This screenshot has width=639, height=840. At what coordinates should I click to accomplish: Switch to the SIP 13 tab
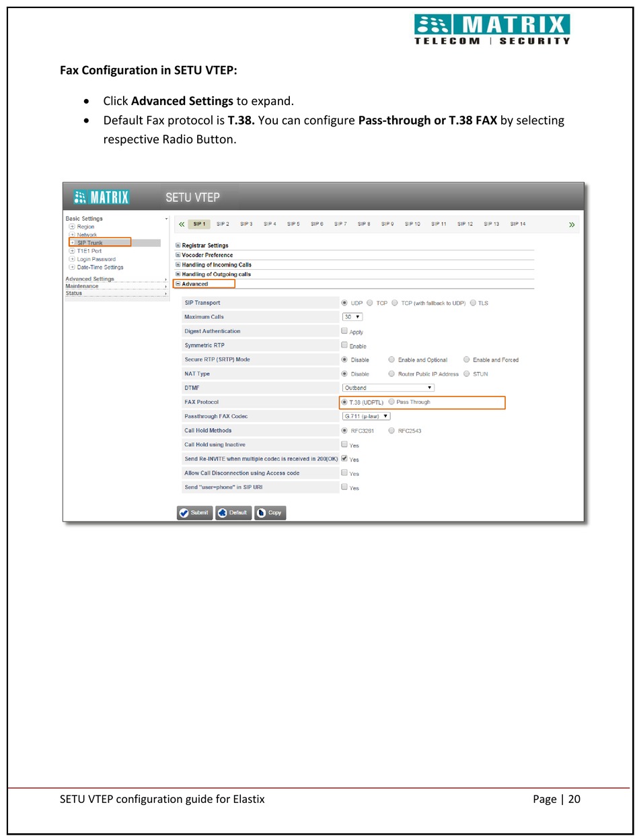click(491, 224)
